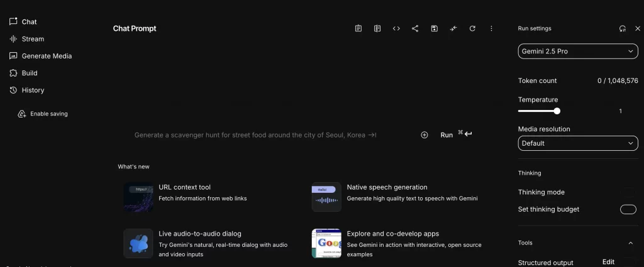644x267 pixels.
Task: Click Enable saving link
Action: (x=48, y=114)
